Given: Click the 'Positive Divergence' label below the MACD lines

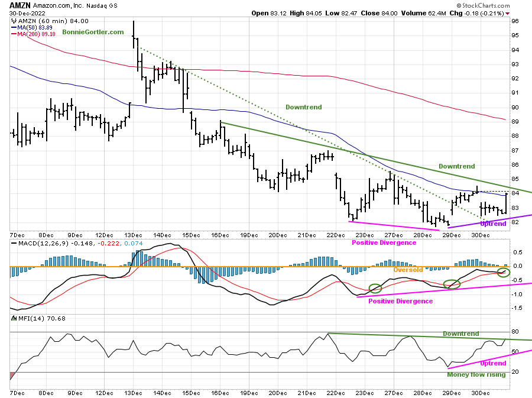Looking at the screenshot, I should click(401, 301).
